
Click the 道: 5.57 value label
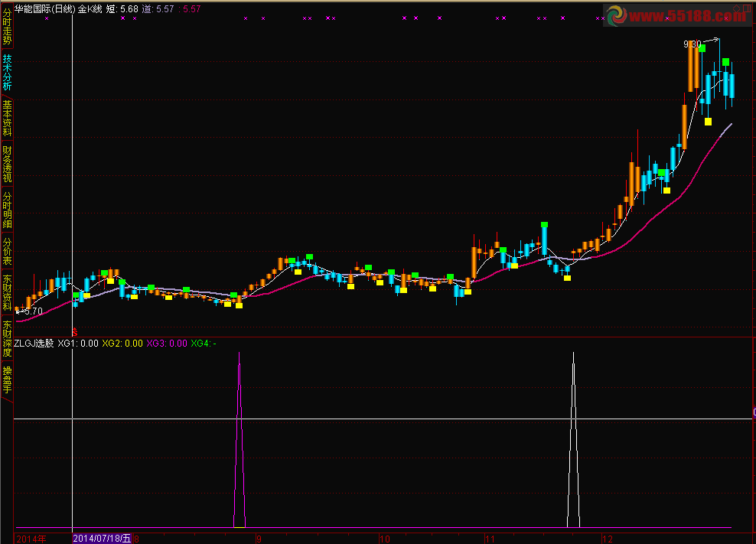158,8
